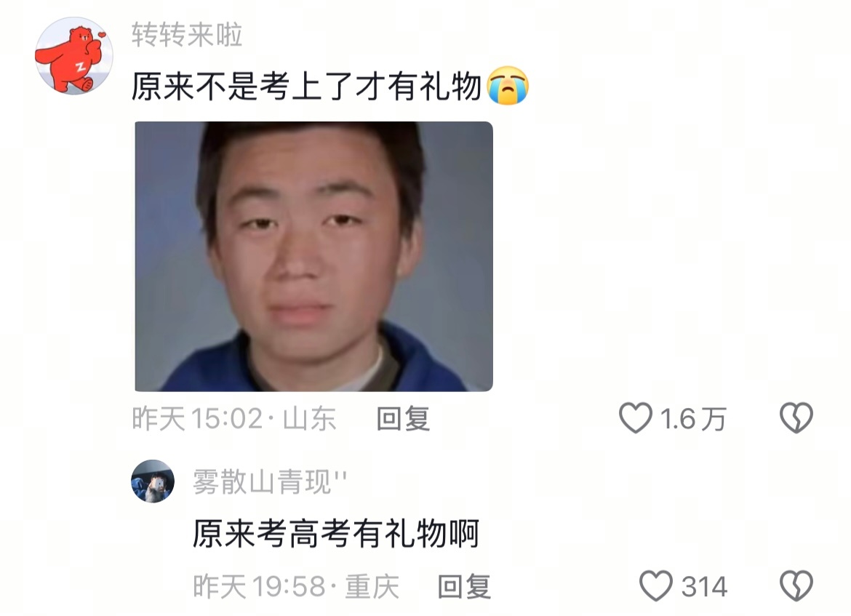Dislike the top comment with broken heart
The image size is (851, 616).
[796, 418]
